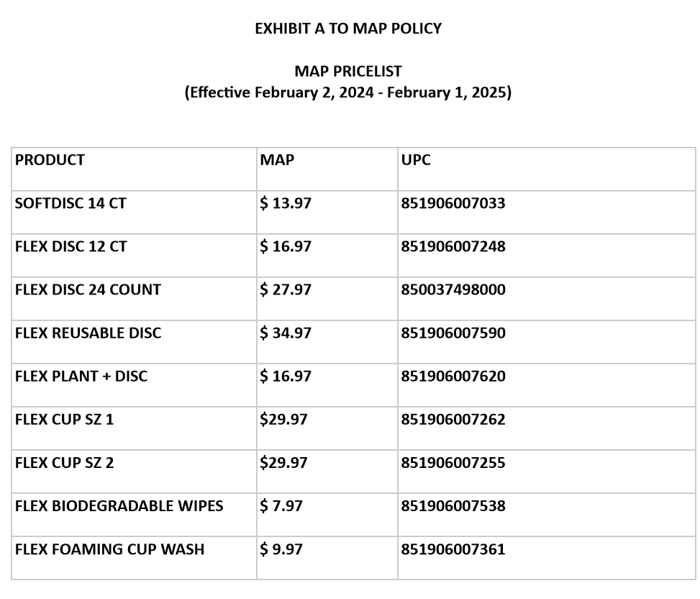Click the MAP PRICELIST title
Screen dimensions: 700x599
[x=348, y=71]
